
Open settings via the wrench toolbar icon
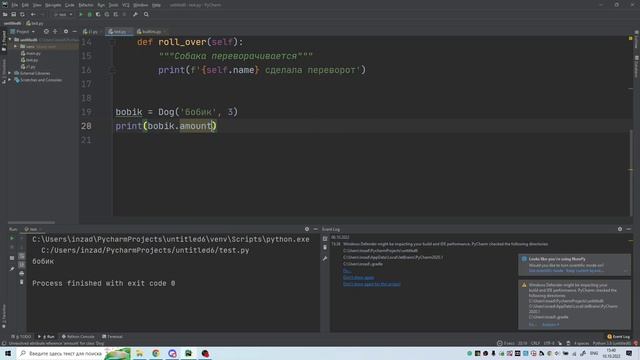pos(136,14)
